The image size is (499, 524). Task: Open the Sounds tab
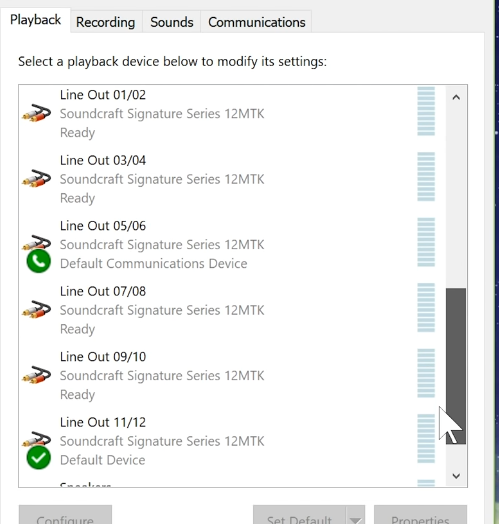click(172, 22)
